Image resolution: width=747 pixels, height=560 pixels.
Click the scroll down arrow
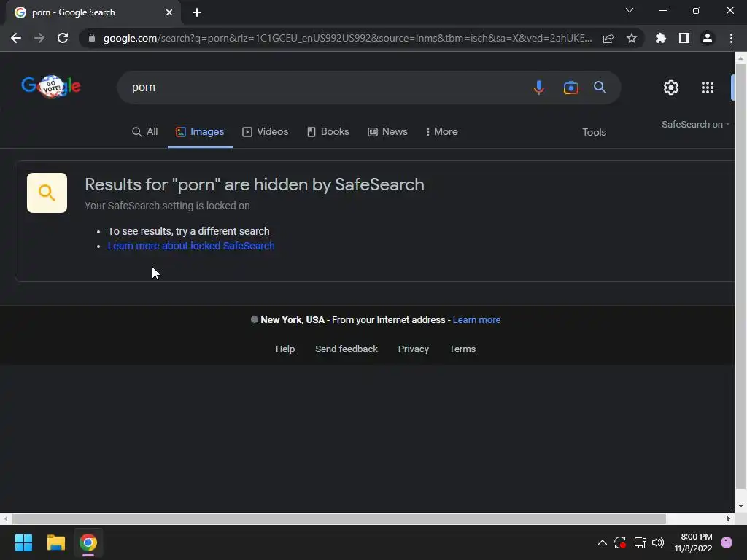point(740,506)
